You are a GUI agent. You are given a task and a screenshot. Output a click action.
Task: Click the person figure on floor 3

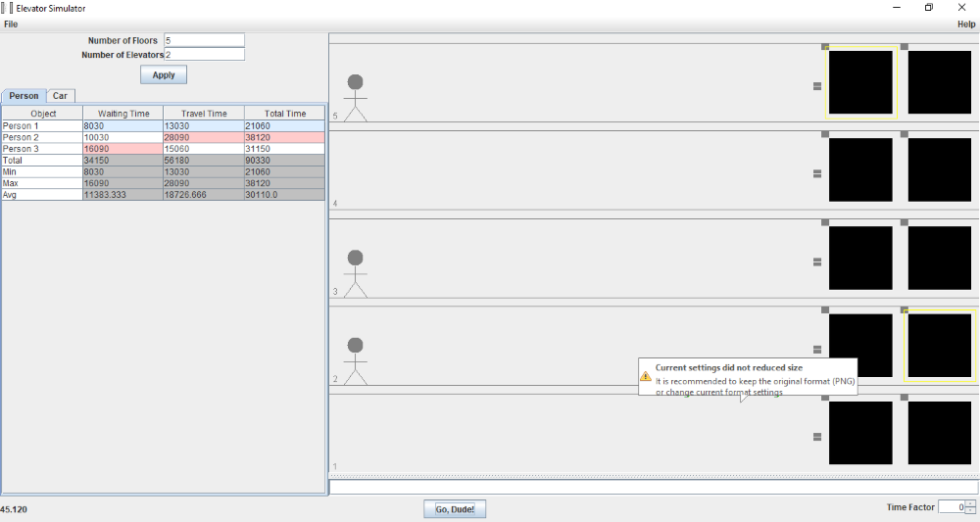point(355,273)
